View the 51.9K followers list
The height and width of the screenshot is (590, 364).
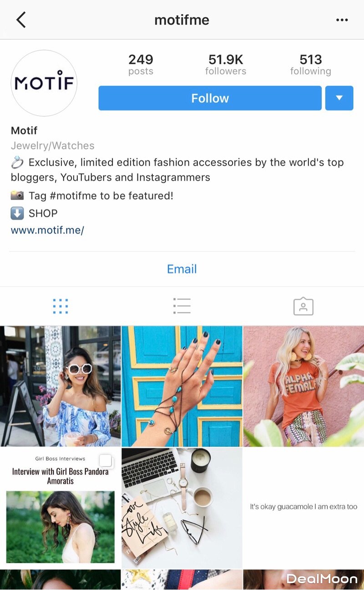pyautogui.click(x=226, y=65)
